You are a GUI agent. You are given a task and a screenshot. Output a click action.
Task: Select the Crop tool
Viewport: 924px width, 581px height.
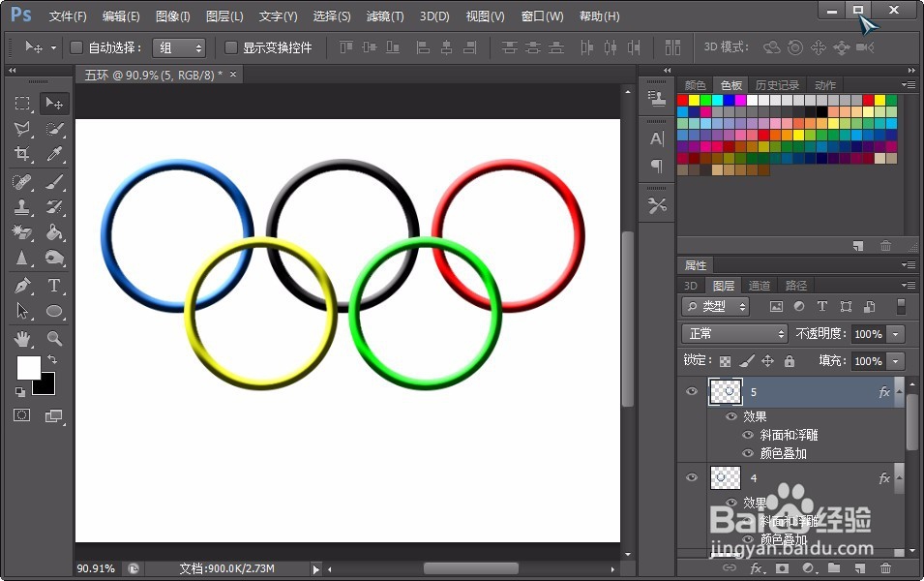(x=22, y=154)
